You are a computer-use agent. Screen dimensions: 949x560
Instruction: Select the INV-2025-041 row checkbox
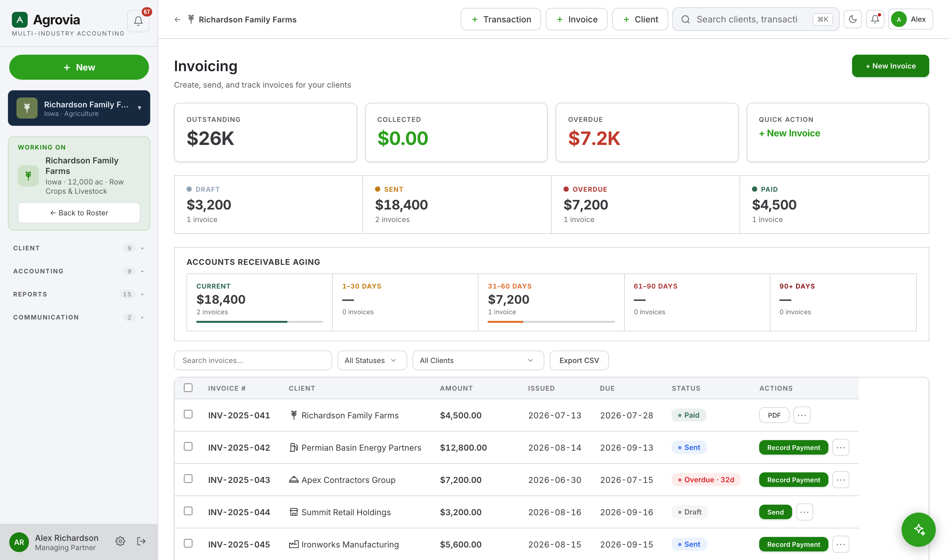pos(188,414)
